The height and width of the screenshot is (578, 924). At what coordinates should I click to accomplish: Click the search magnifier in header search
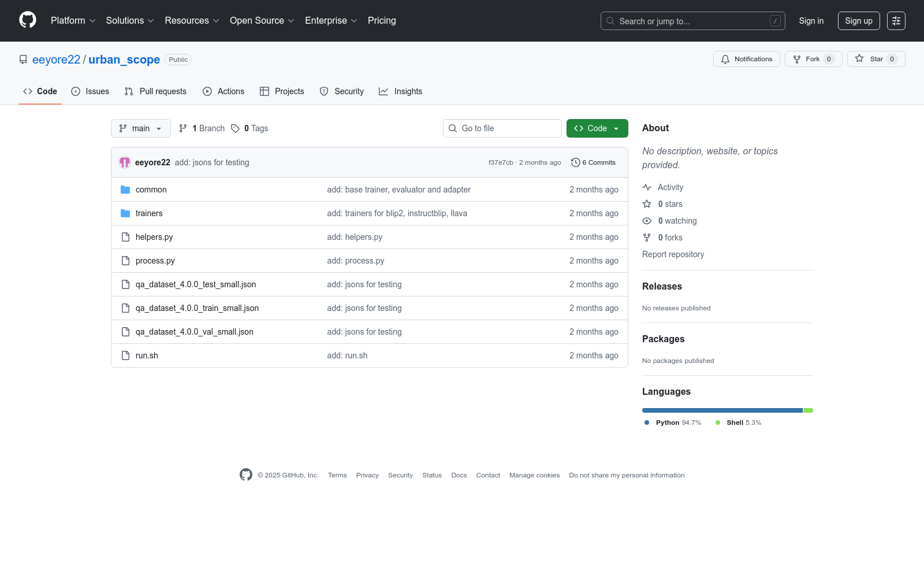pos(610,21)
